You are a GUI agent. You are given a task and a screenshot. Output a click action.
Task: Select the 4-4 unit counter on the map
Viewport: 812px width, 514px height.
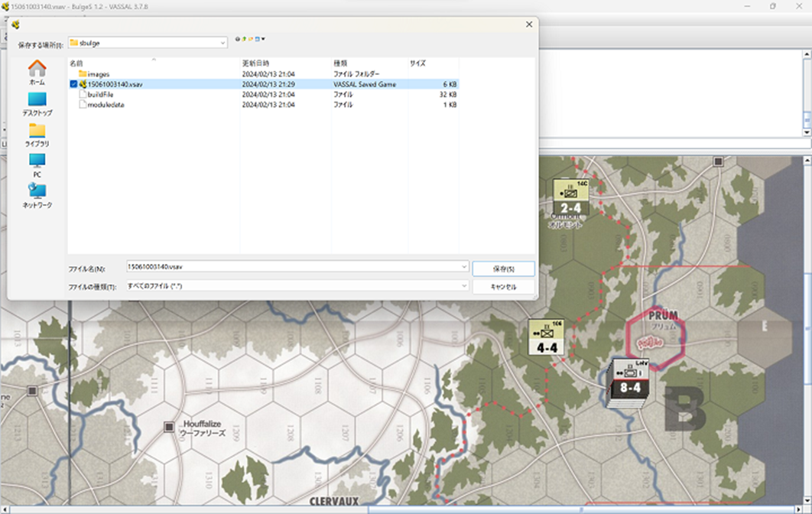coord(547,337)
